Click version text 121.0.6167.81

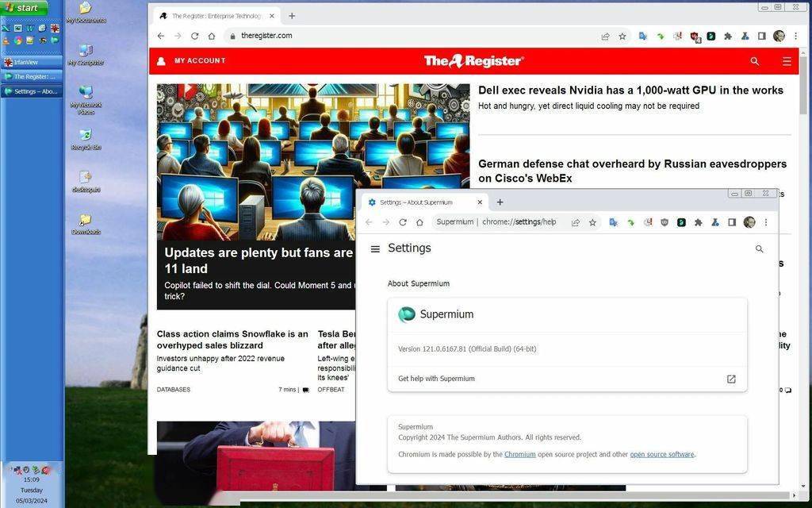[467, 349]
